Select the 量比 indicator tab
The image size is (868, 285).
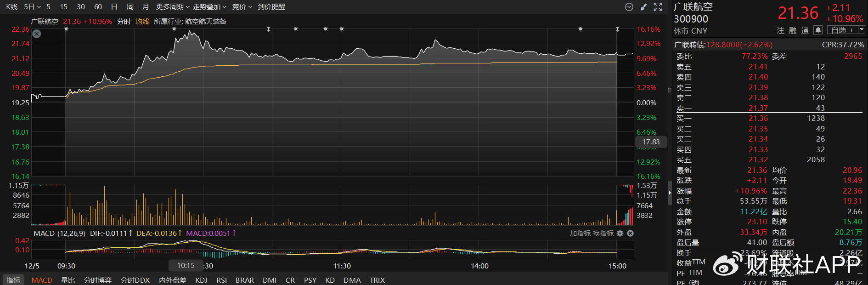pos(68,280)
